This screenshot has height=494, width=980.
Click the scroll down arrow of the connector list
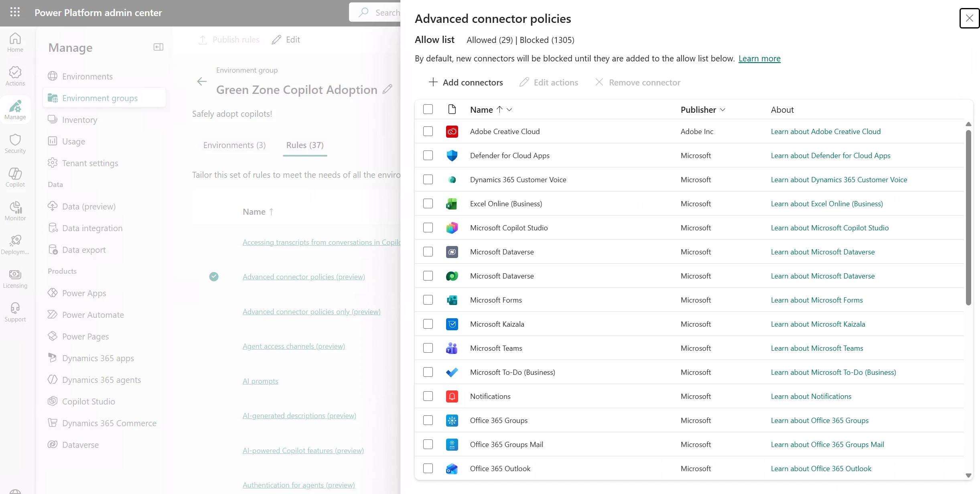968,475
